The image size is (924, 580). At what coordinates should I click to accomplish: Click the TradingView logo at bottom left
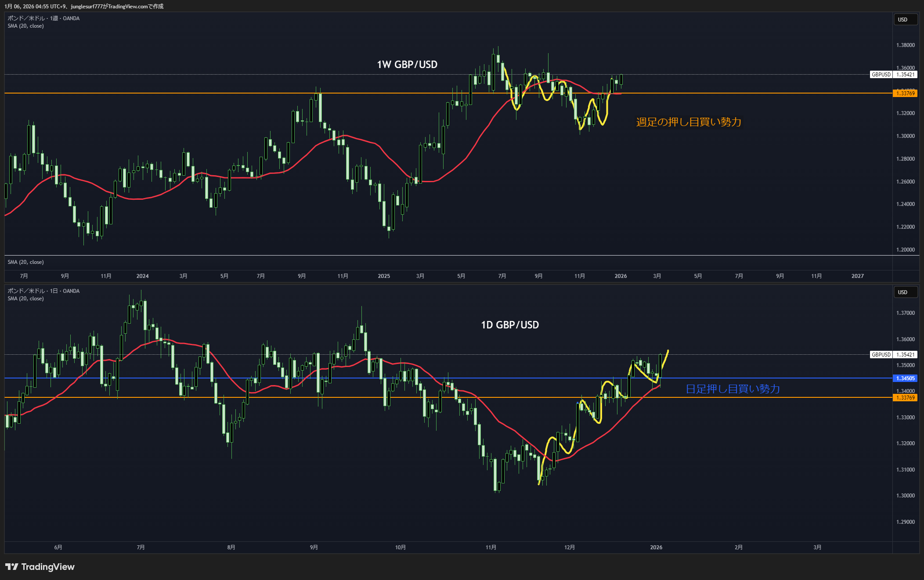coord(40,567)
